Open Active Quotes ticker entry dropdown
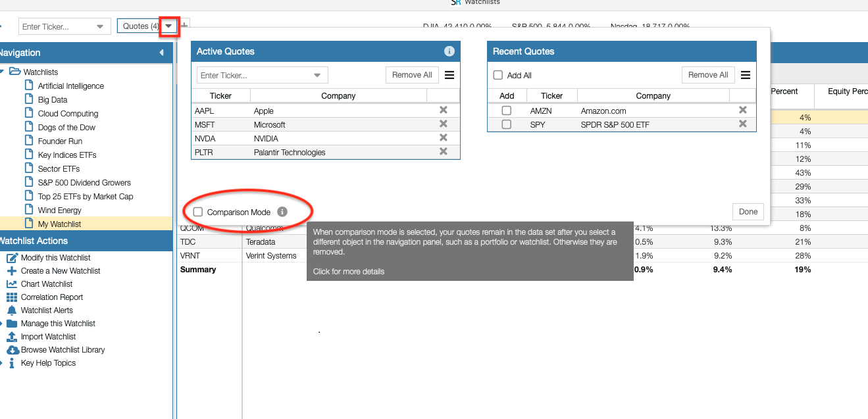The width and height of the screenshot is (868, 419). (x=318, y=75)
